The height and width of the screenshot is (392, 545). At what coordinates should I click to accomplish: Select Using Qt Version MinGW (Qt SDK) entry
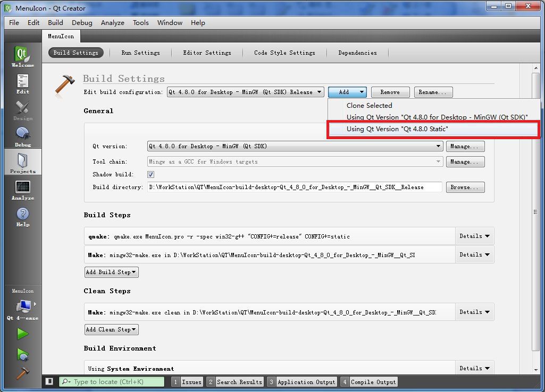point(433,117)
